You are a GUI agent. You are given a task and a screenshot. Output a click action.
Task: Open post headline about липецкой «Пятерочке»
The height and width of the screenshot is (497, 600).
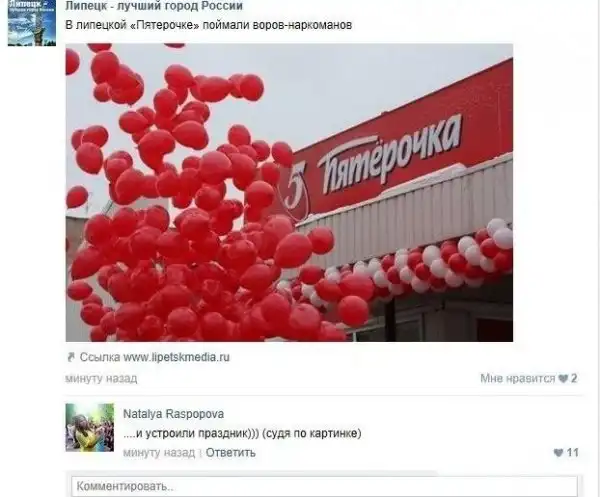209,25
